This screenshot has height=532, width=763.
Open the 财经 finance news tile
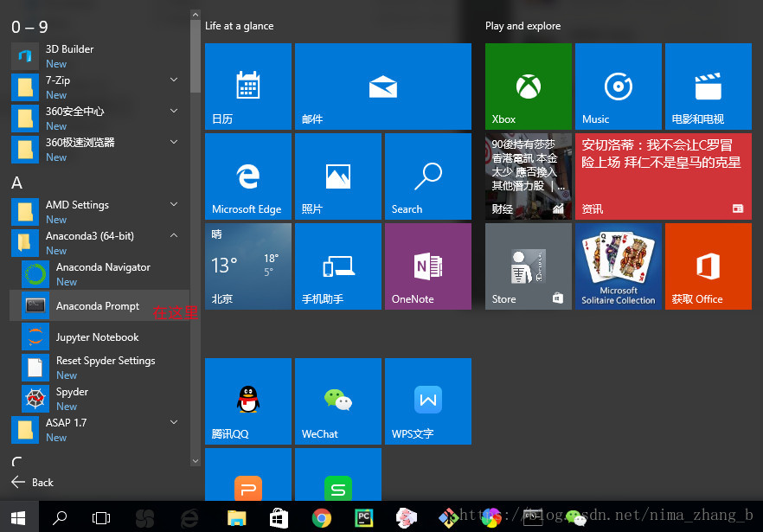(x=529, y=176)
